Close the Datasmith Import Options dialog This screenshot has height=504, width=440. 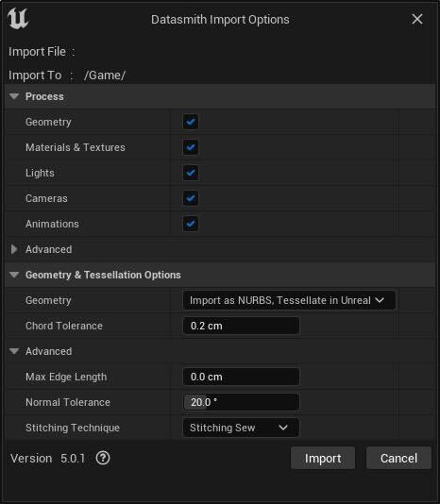pyautogui.click(x=417, y=19)
